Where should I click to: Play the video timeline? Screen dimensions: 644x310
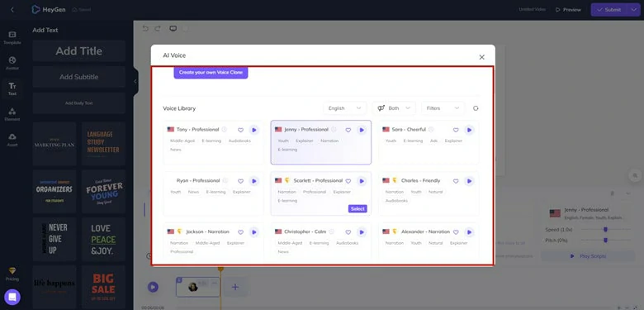point(153,287)
